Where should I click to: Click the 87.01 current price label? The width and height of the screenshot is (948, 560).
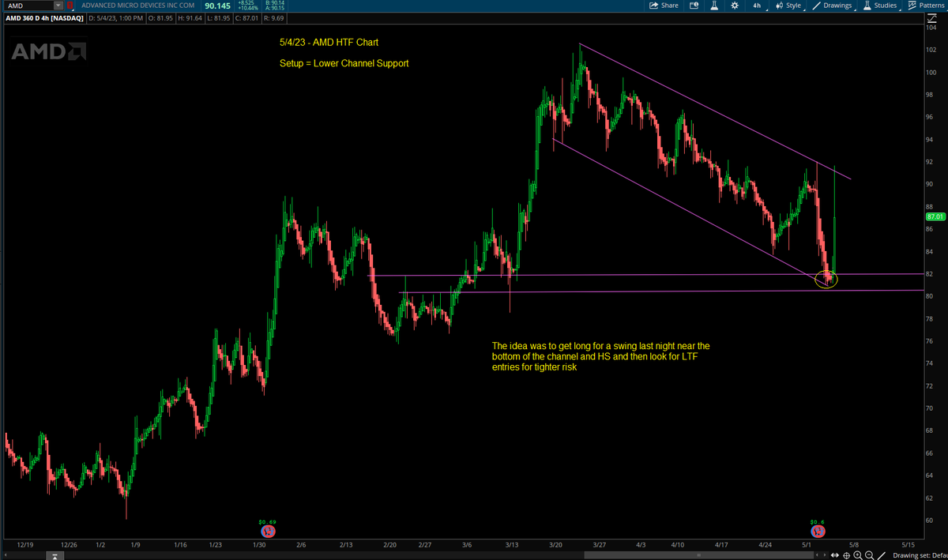click(x=935, y=216)
